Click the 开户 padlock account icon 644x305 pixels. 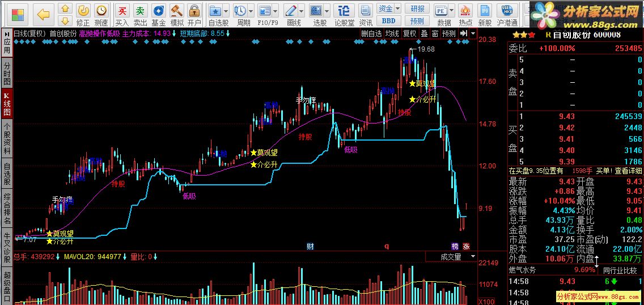click(194, 11)
